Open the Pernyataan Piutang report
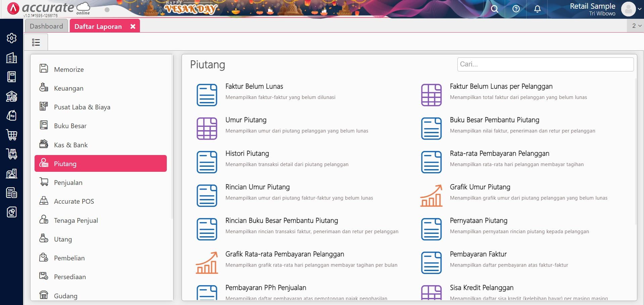This screenshot has height=305, width=644. [x=478, y=221]
